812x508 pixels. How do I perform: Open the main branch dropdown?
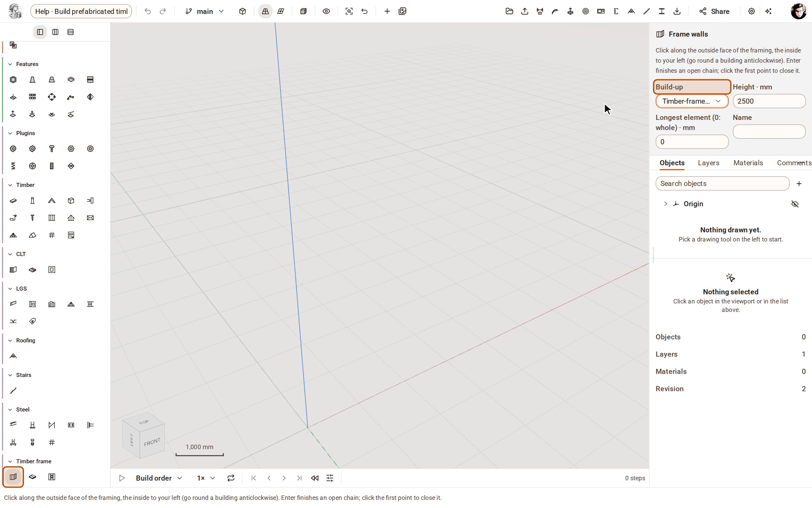[205, 11]
